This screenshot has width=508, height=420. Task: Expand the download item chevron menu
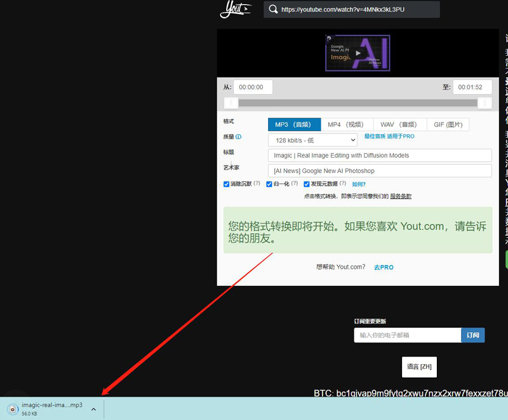click(93, 409)
